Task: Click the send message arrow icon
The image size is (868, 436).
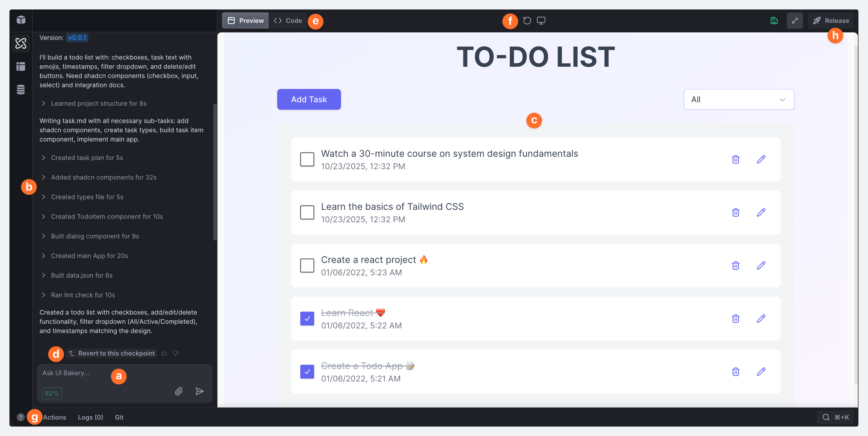Action: point(199,391)
